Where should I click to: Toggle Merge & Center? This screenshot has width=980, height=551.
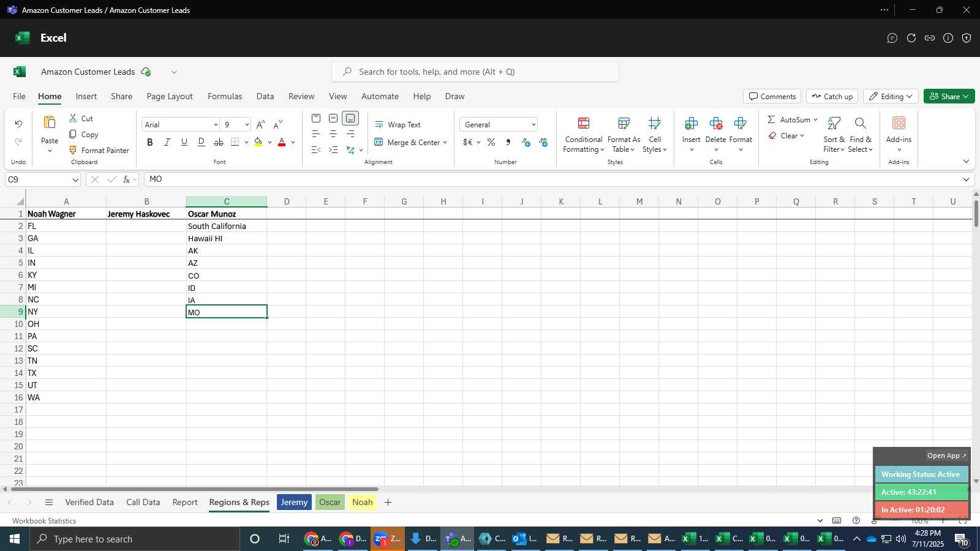click(407, 142)
